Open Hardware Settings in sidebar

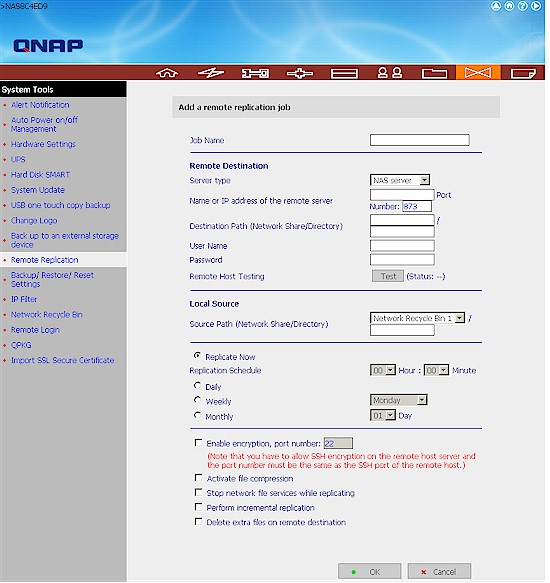[43, 144]
